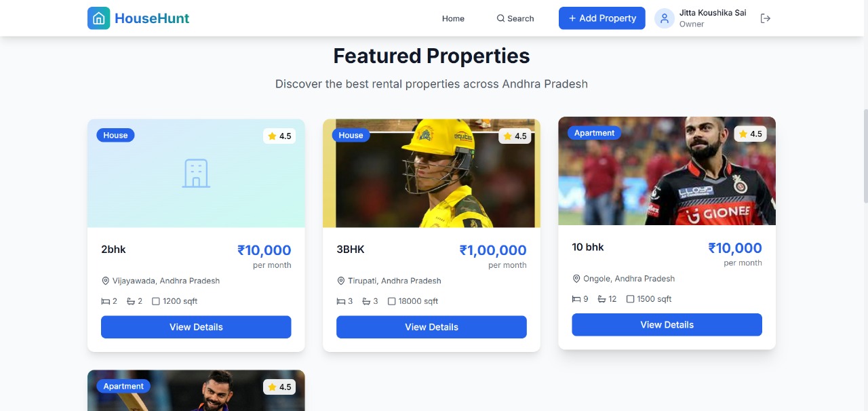
Task: Click the 10 bhk property photo thumbnail
Action: (x=667, y=171)
